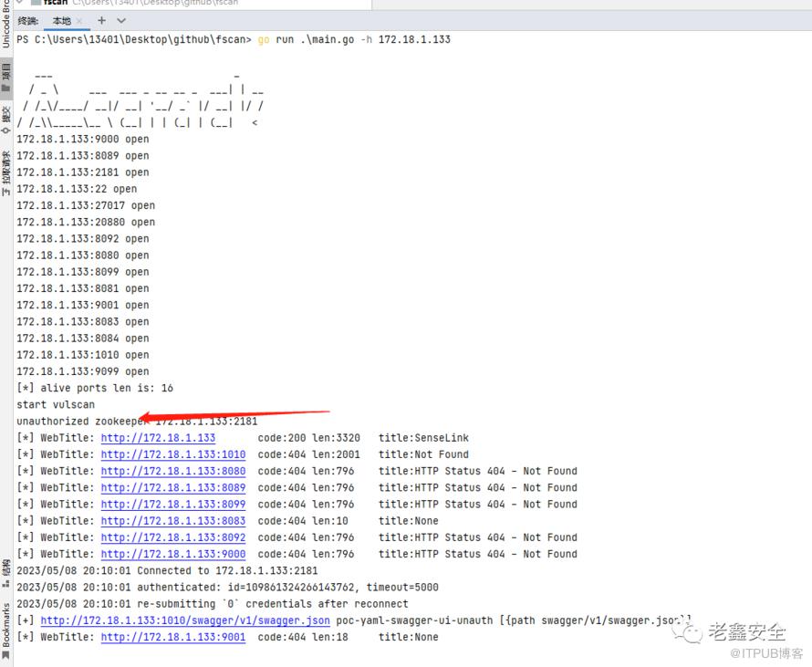Click the unauthorized zookeeper output line
This screenshot has height=667, width=812.
(x=137, y=422)
